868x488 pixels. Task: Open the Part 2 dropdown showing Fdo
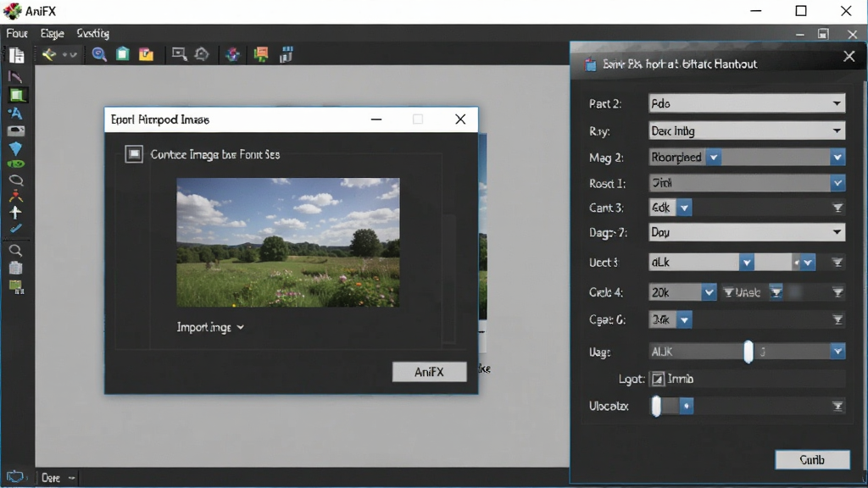tap(747, 103)
